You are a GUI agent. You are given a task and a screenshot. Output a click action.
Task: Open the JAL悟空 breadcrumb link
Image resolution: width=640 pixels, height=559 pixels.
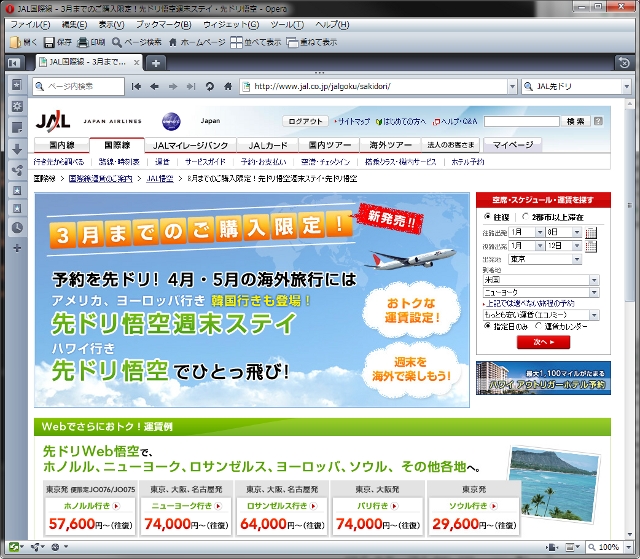160,179
